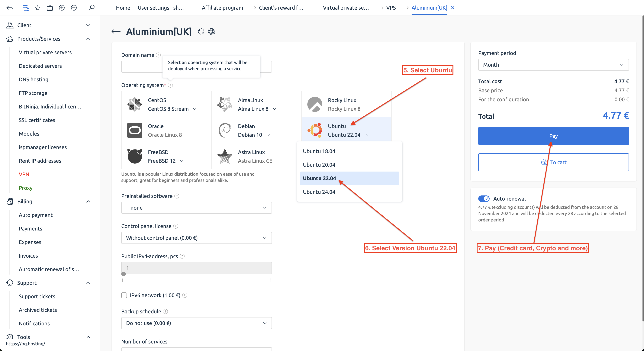Viewport: 644px width, 351px height.
Task: Open Dedicated servers in sidebar
Action: [x=40, y=66]
